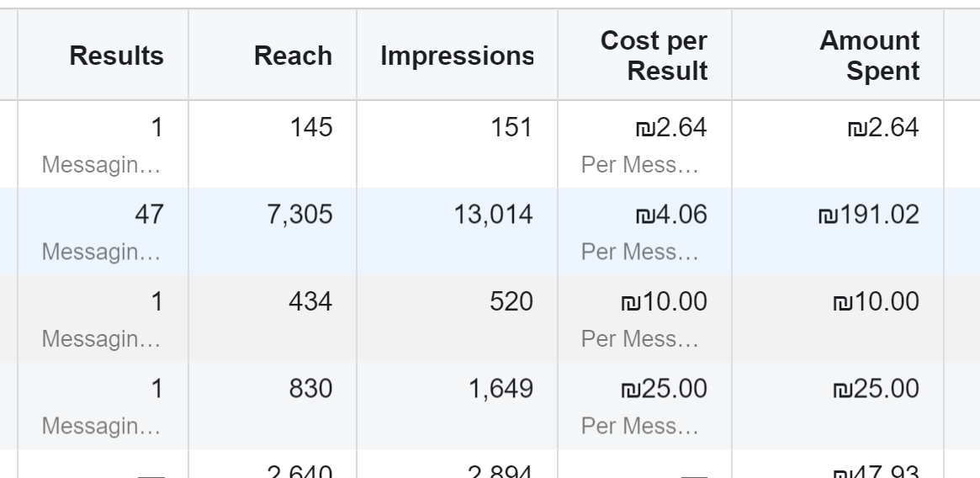Sort by the Reach column header

point(293,56)
